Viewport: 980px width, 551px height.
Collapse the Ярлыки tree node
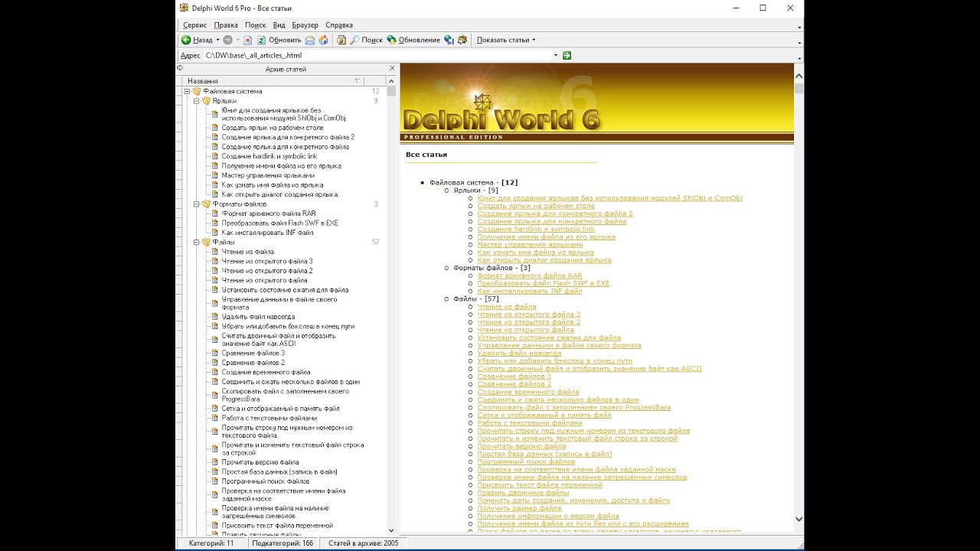pyautogui.click(x=196, y=100)
